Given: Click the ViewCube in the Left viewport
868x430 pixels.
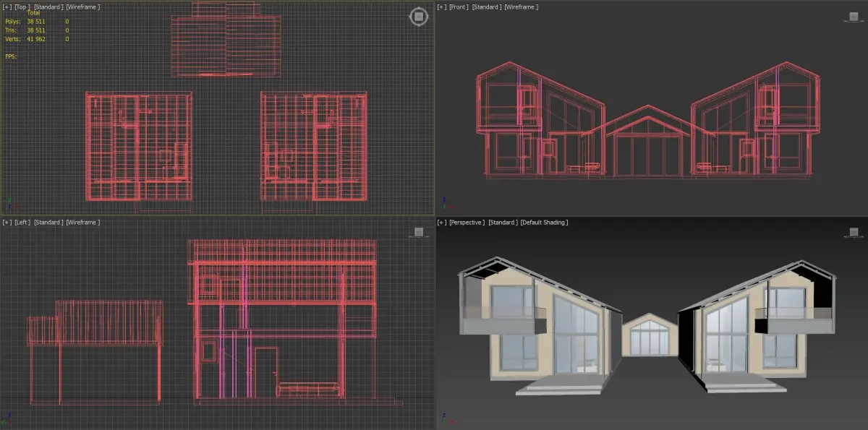Looking at the screenshot, I should pos(419,232).
